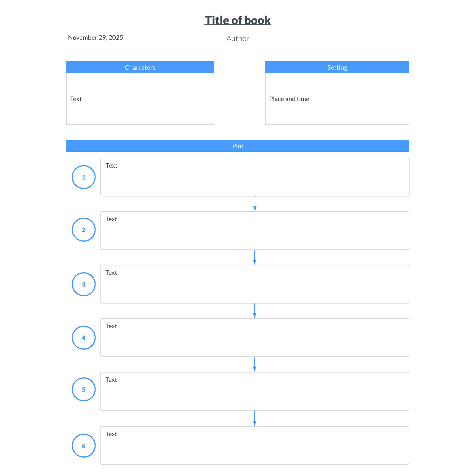The width and height of the screenshot is (476, 476).
Task: Click the numbered circle 1
Action: click(84, 177)
